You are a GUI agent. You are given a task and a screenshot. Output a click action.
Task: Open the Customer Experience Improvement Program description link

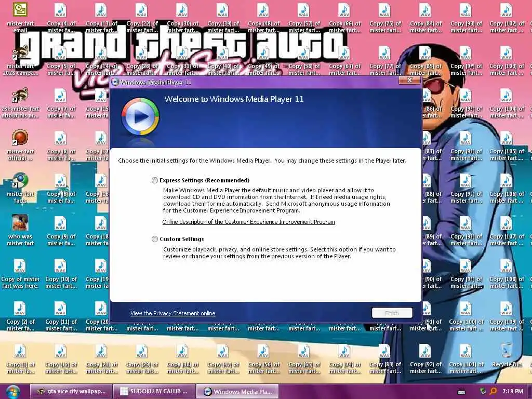(248, 222)
